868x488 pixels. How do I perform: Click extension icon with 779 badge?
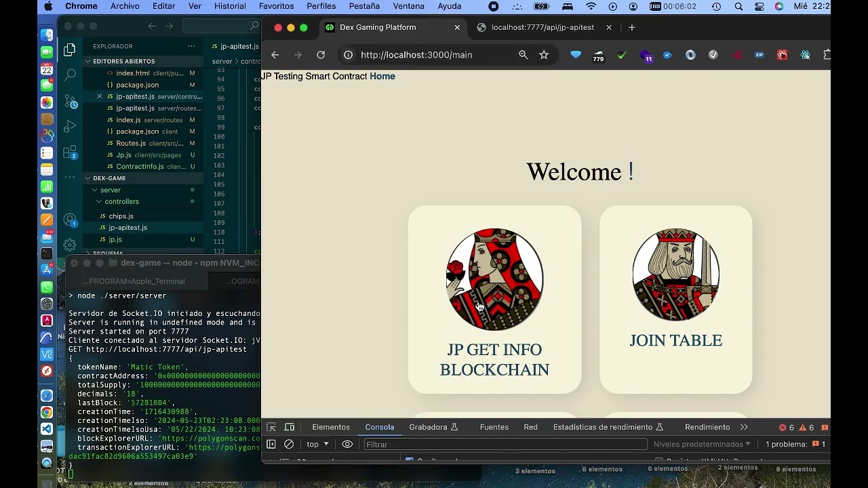598,56
